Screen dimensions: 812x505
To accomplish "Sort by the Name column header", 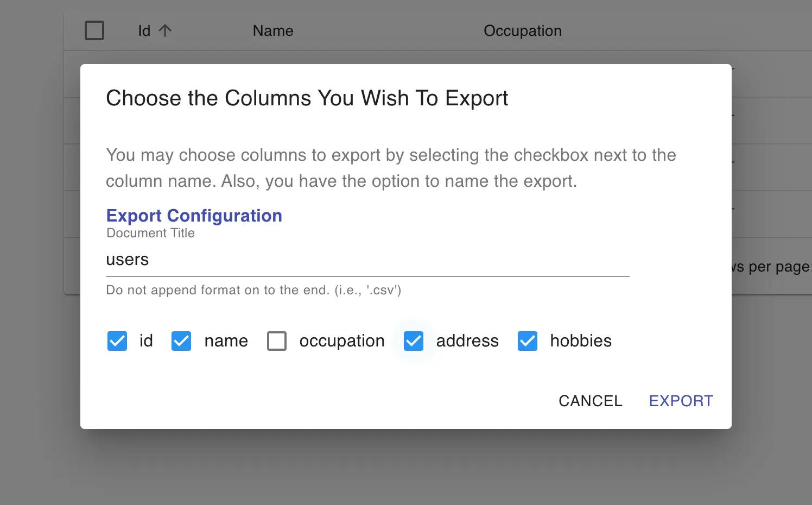I will (272, 30).
